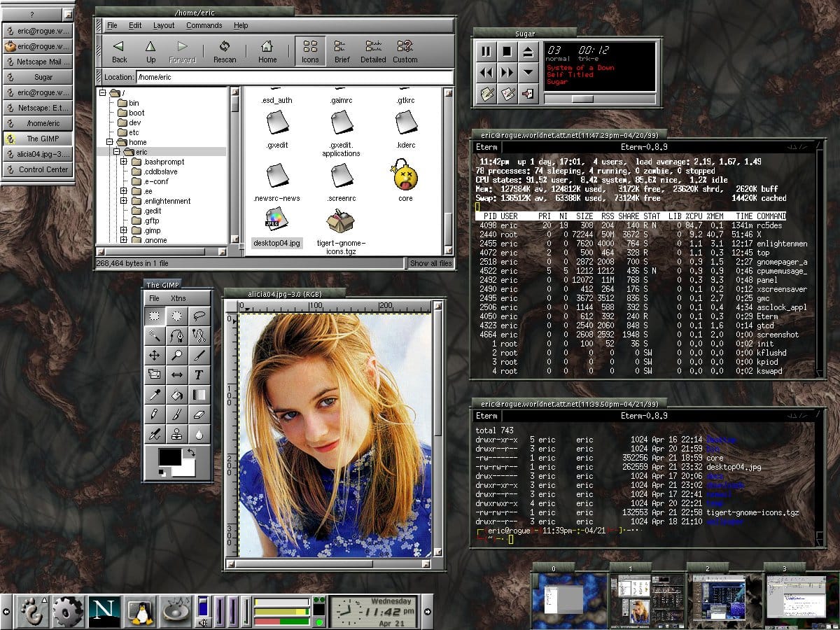Open the Layout menu in file manager

[x=164, y=25]
